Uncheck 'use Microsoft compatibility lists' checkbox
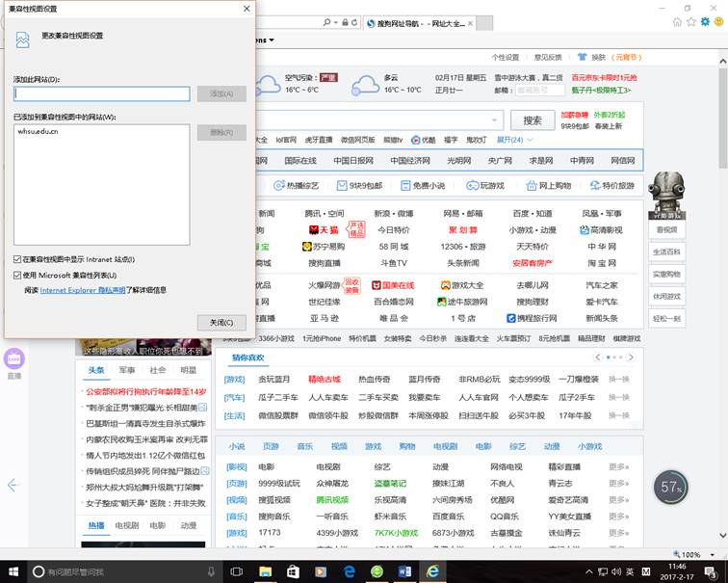The width and height of the screenshot is (728, 583). click(x=17, y=275)
